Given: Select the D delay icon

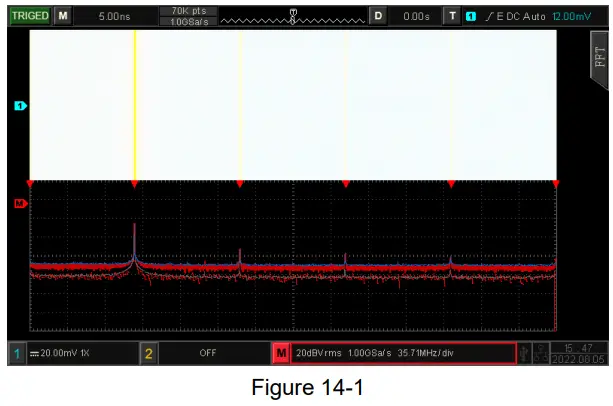Looking at the screenshot, I should pos(378,16).
